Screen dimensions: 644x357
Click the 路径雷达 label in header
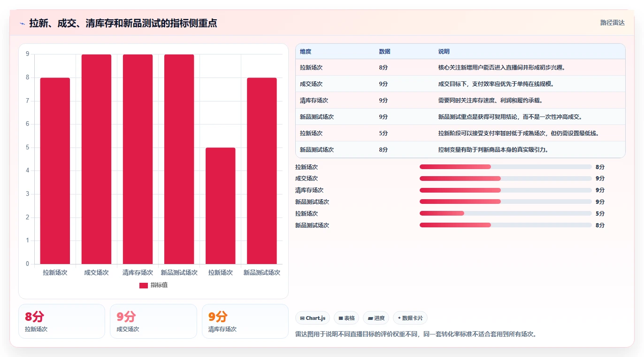tap(613, 23)
